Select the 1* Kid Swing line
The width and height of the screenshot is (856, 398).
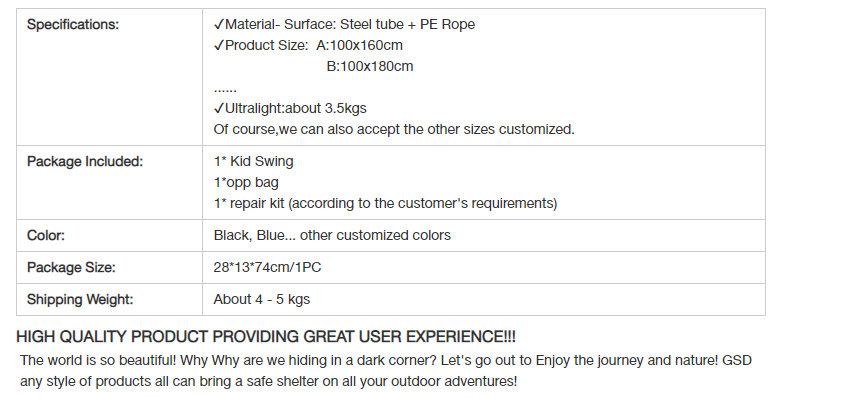pos(253,162)
